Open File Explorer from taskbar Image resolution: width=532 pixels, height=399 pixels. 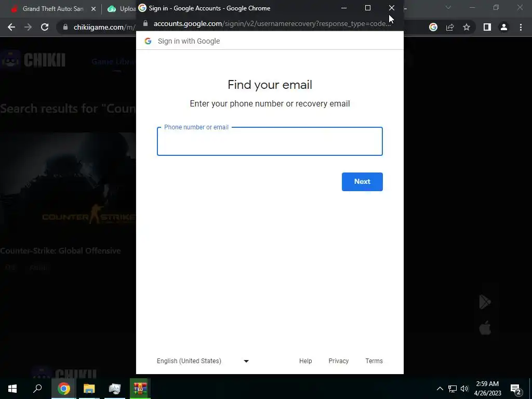(x=89, y=389)
